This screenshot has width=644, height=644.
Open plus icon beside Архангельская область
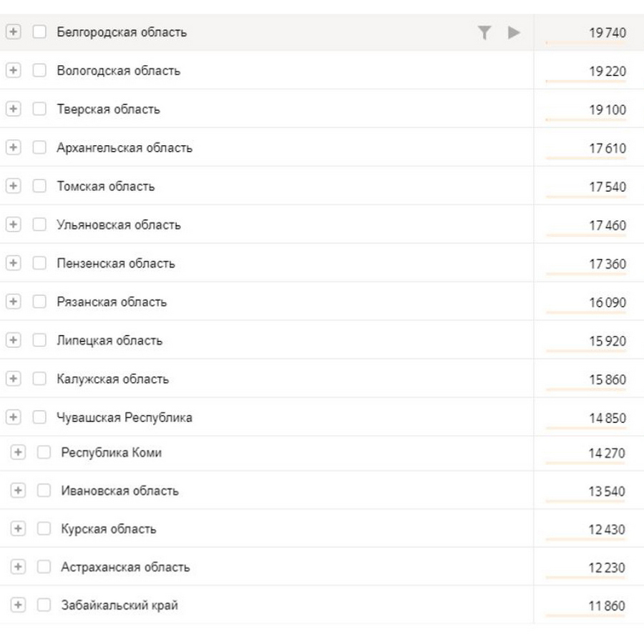pyautogui.click(x=13, y=147)
